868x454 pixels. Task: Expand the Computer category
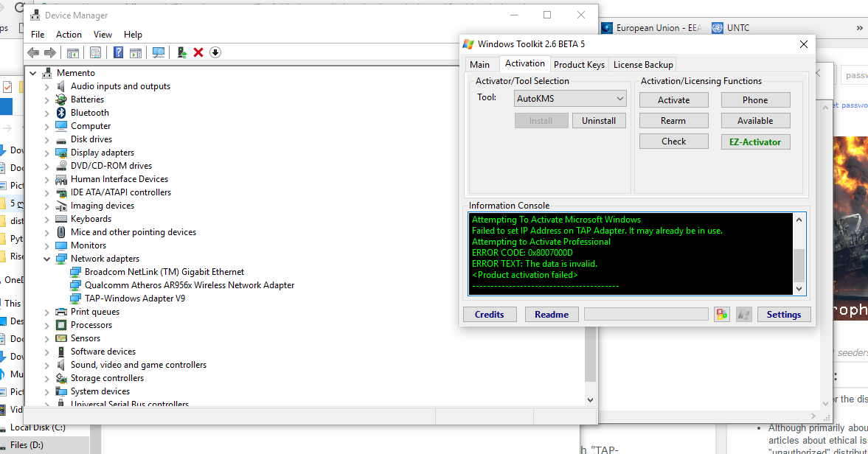[x=47, y=126]
